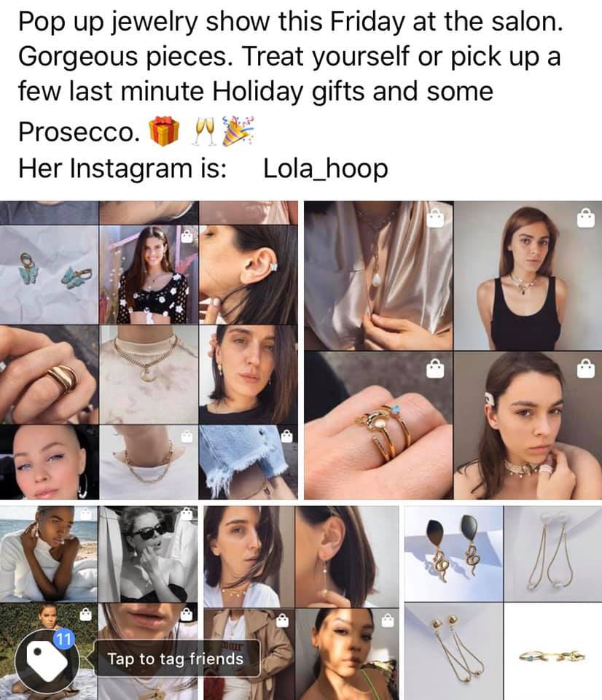Screen dimensions: 602x700
Task: Click the Lola_hoop Instagram handle text
Action: (x=325, y=169)
